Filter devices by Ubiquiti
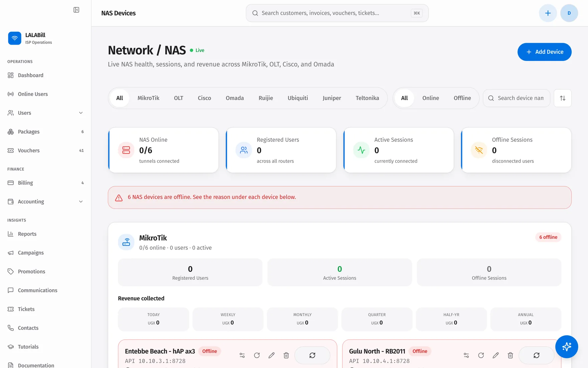This screenshot has width=588, height=368. [x=298, y=98]
